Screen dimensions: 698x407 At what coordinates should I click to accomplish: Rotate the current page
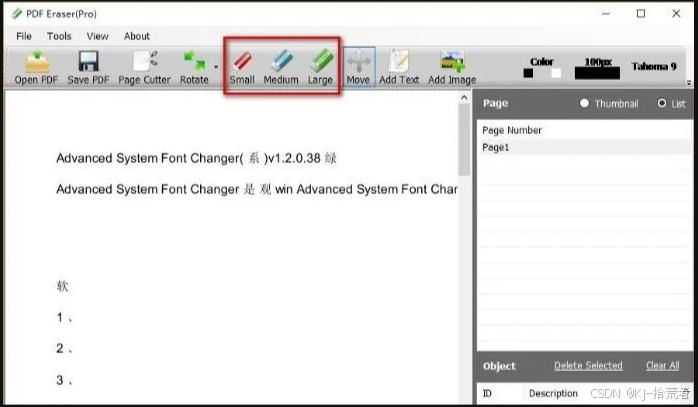[x=194, y=67]
